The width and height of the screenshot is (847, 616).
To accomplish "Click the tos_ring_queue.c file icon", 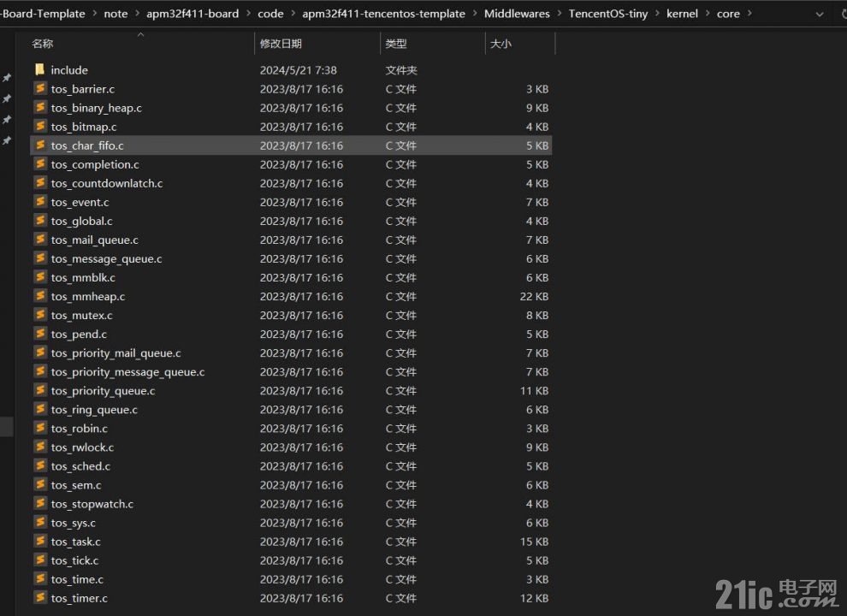I will click(40, 409).
